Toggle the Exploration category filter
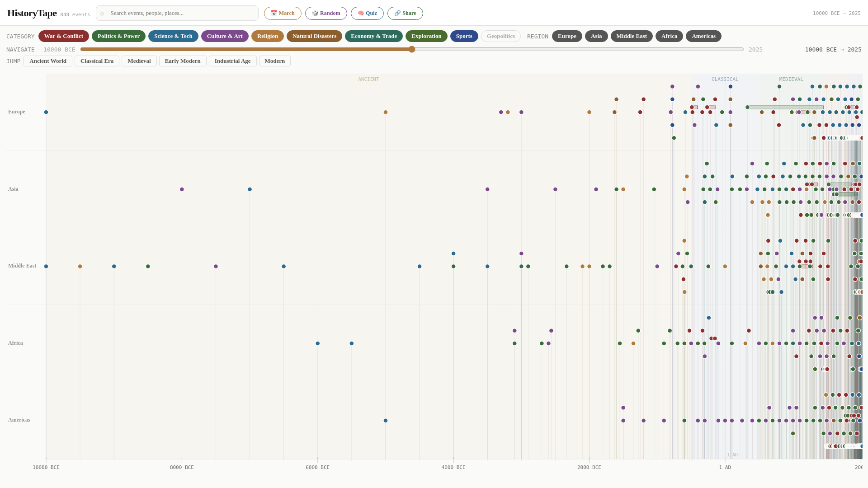Screen dimensions: 868x488 click(426, 36)
